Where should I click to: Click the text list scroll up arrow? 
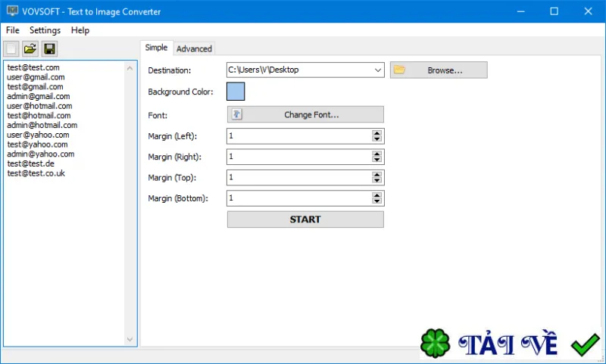[x=130, y=68]
